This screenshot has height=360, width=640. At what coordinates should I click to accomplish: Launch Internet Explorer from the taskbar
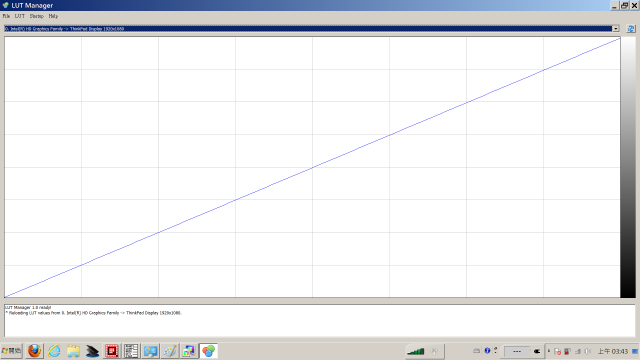(x=54, y=351)
